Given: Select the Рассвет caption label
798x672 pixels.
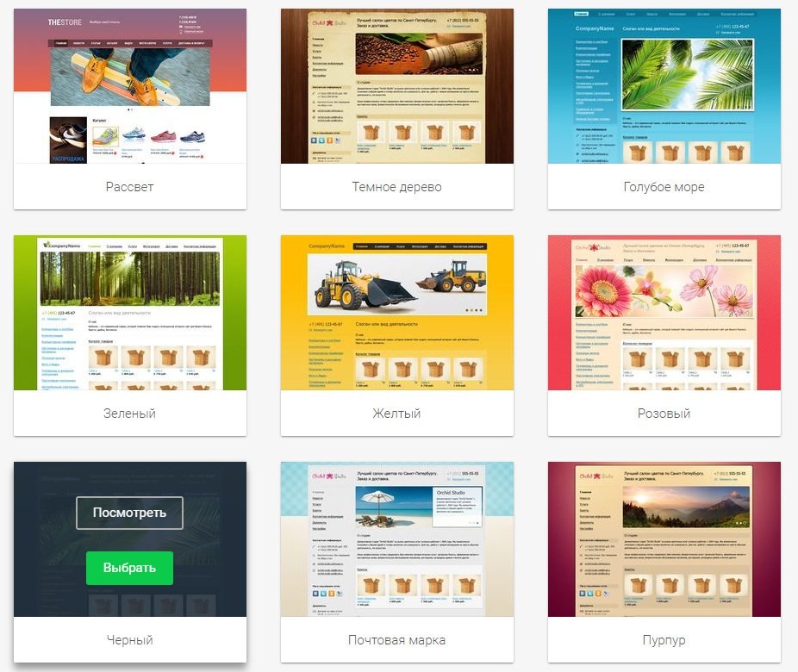Looking at the screenshot, I should pyautogui.click(x=130, y=187).
